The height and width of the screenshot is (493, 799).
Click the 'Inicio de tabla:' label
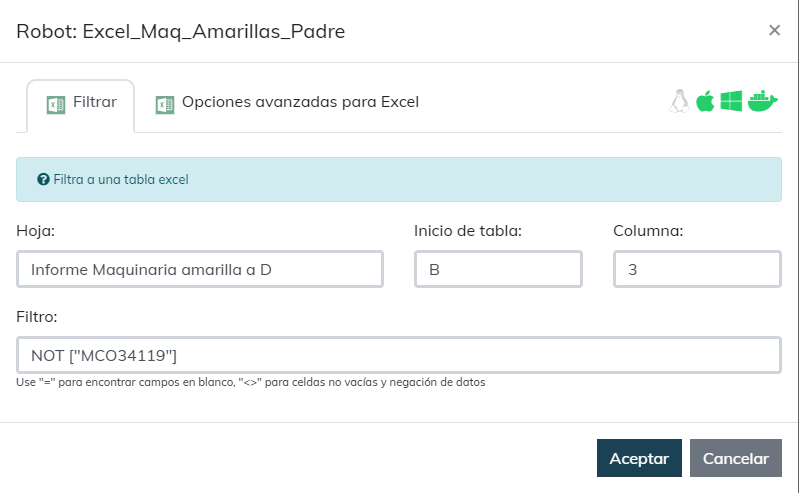tap(468, 231)
